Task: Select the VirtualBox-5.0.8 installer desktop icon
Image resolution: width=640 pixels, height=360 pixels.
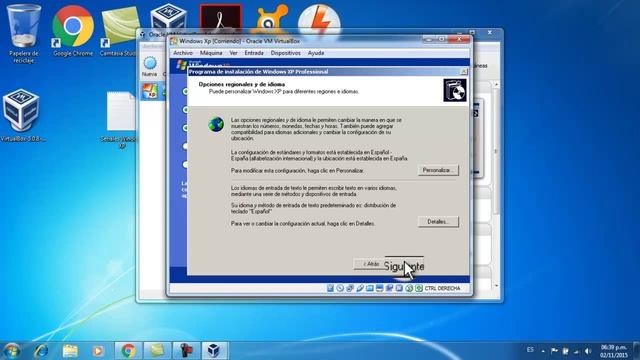Action: 22,116
